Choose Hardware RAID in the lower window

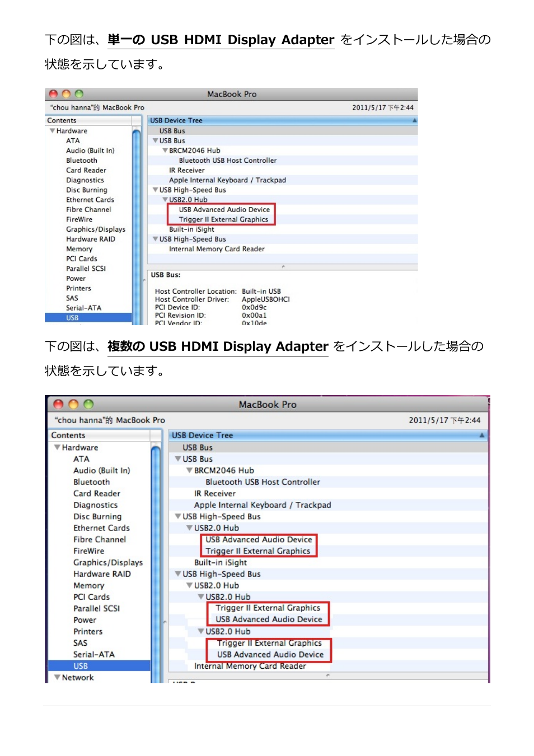tap(102, 574)
